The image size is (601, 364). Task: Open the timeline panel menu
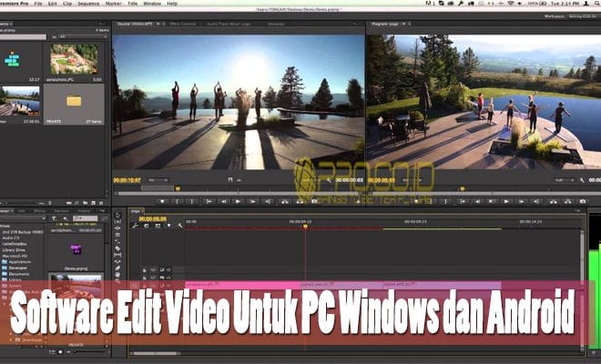[577, 211]
